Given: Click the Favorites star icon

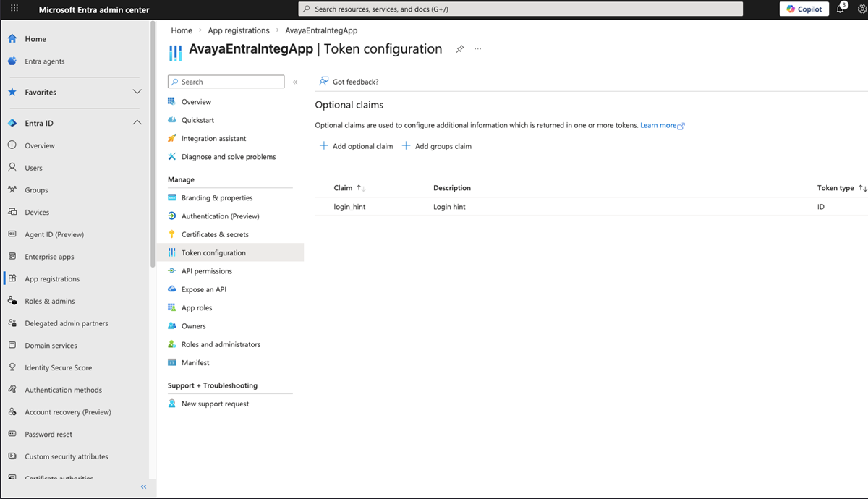Looking at the screenshot, I should 12,93.
